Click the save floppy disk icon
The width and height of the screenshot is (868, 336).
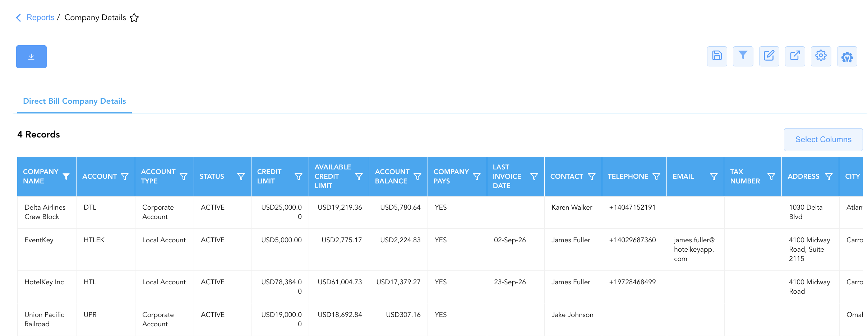click(x=717, y=56)
